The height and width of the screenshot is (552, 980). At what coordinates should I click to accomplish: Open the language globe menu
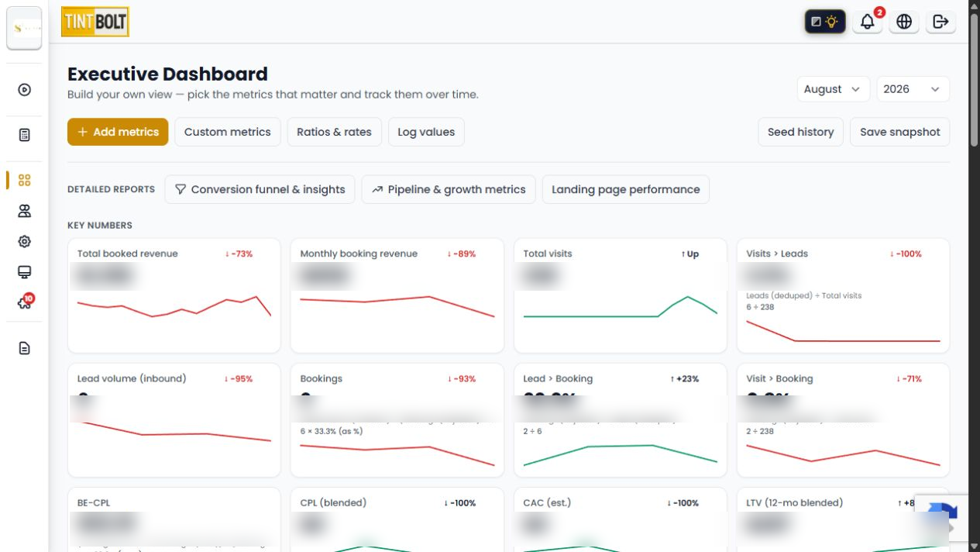pos(904,22)
